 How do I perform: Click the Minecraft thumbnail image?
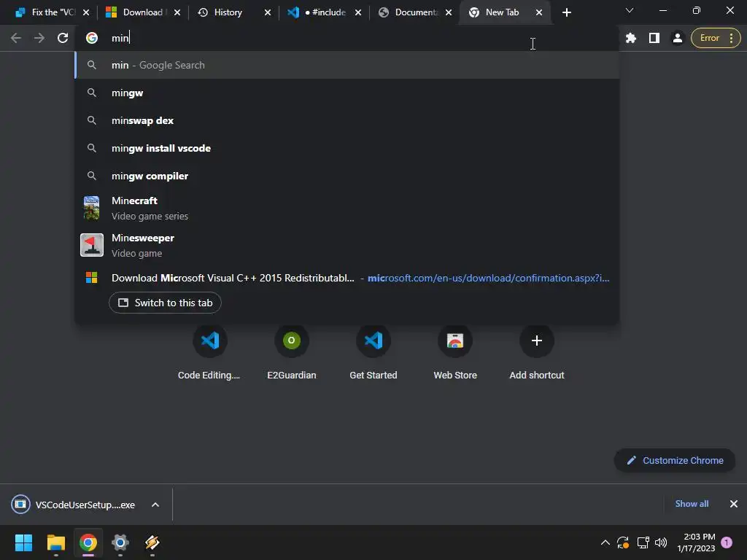(91, 208)
